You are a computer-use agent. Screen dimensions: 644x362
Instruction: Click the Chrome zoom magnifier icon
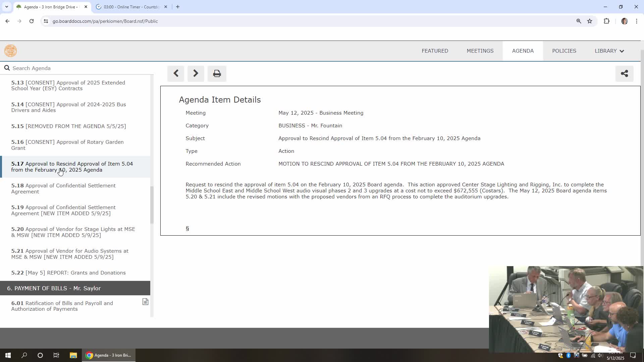(579, 21)
